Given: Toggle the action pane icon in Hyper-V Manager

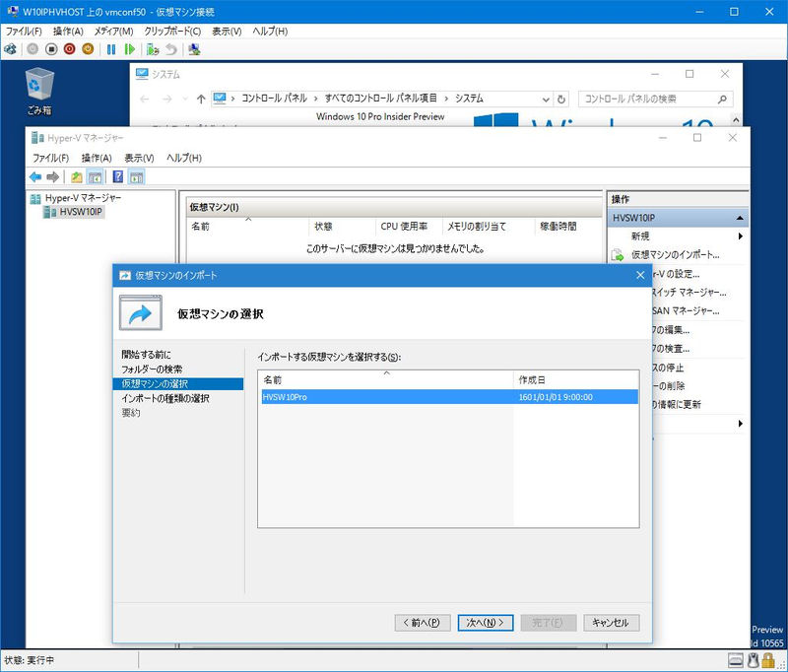Looking at the screenshot, I should pos(136,177).
